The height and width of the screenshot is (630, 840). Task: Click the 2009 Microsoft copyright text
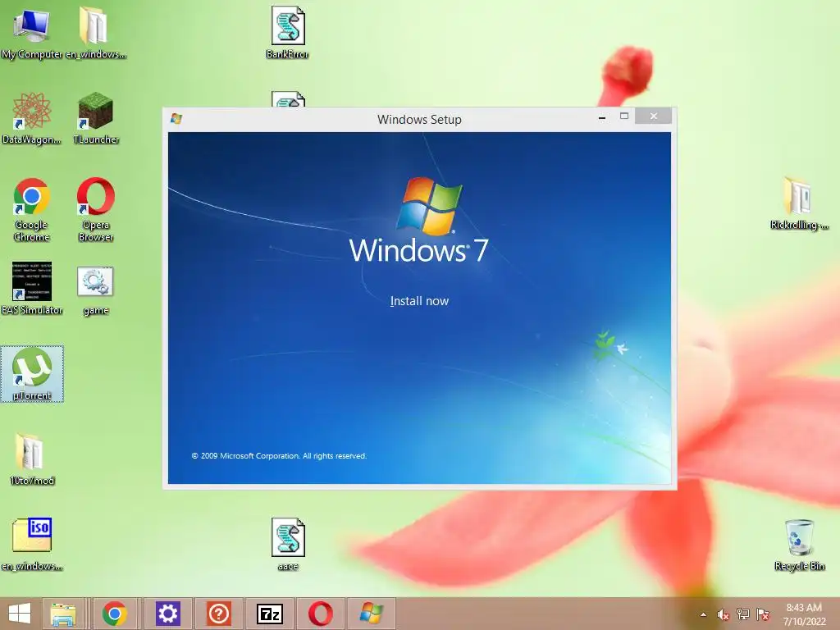[279, 456]
